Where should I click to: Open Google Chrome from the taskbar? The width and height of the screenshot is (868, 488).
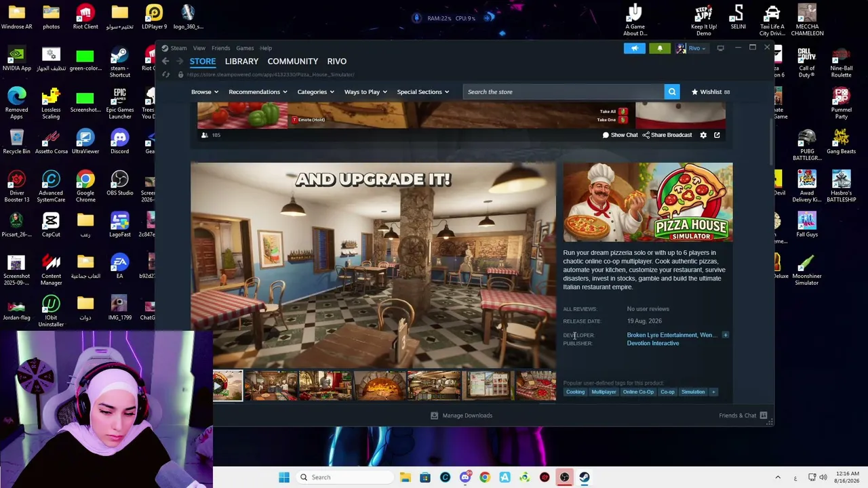(485, 477)
